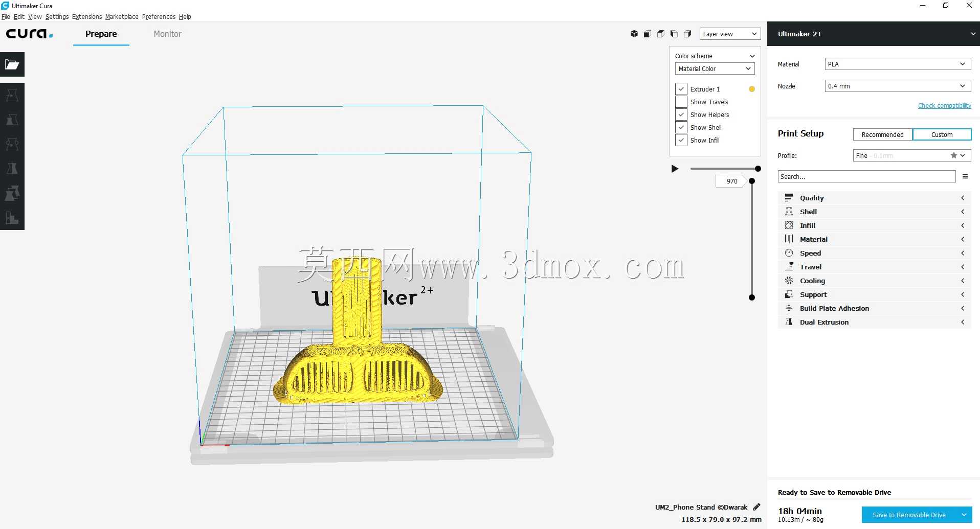Switch to front camera view icon
This screenshot has width=980, height=529.
point(648,34)
